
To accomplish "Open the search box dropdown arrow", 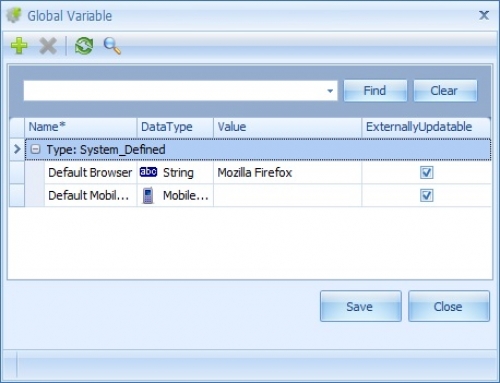I will coord(330,91).
